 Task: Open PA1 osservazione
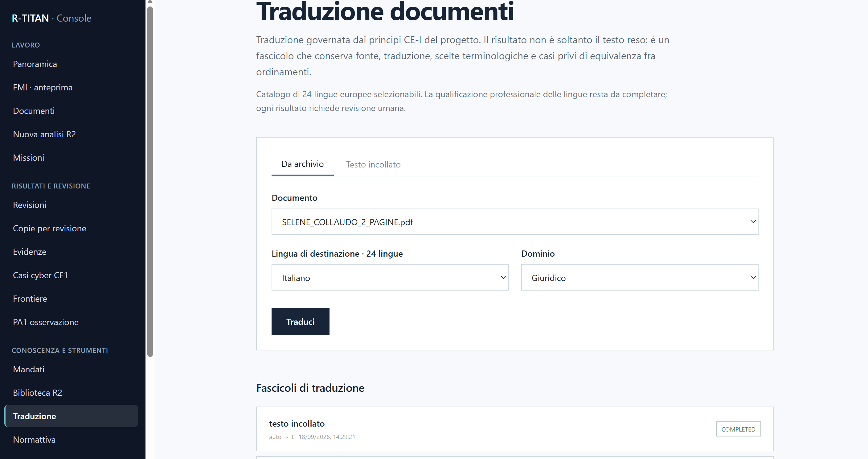click(x=71, y=322)
